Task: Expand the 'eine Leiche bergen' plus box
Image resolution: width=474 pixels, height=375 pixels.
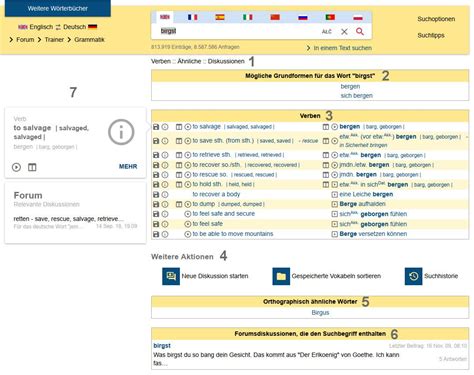Action: click(335, 194)
